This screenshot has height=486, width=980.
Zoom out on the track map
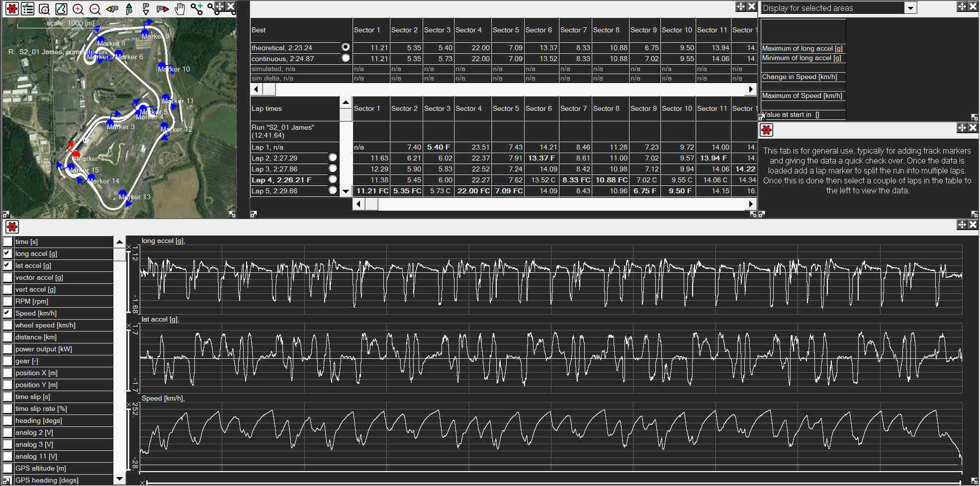click(x=94, y=8)
